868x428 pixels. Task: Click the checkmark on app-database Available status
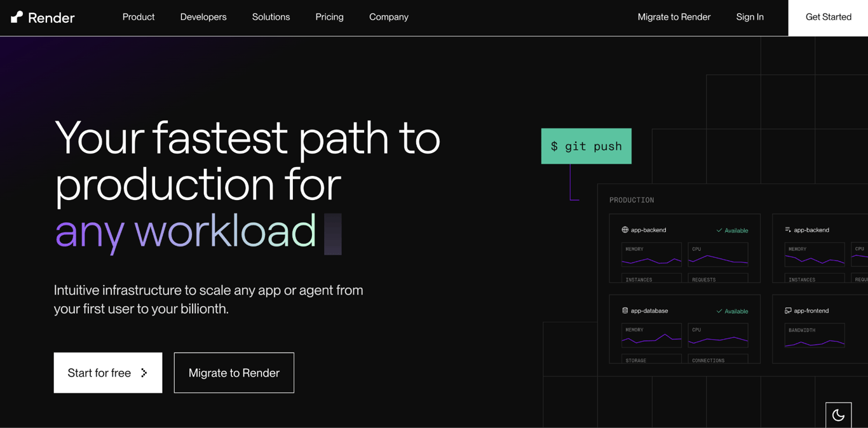[x=719, y=311]
